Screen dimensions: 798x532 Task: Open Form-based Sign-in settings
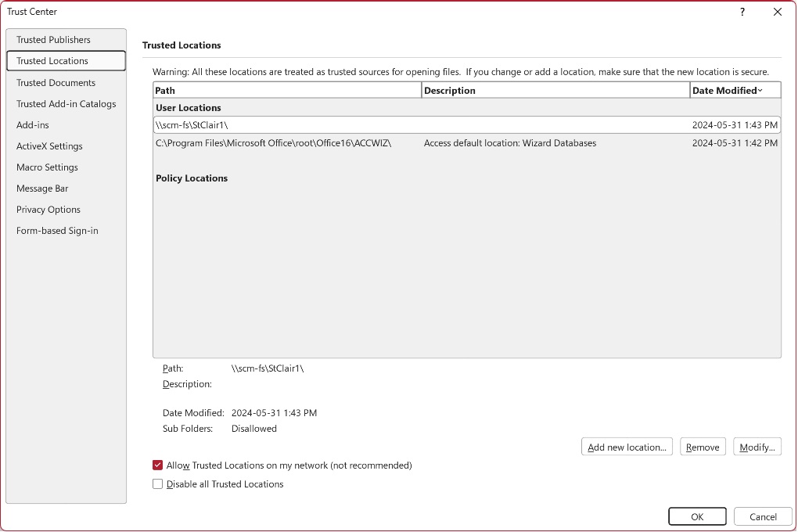(x=56, y=230)
